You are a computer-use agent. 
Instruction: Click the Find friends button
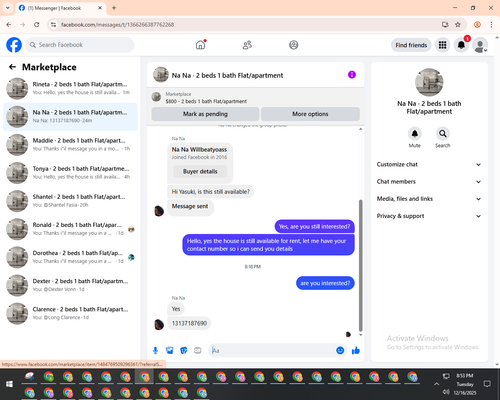tap(411, 45)
